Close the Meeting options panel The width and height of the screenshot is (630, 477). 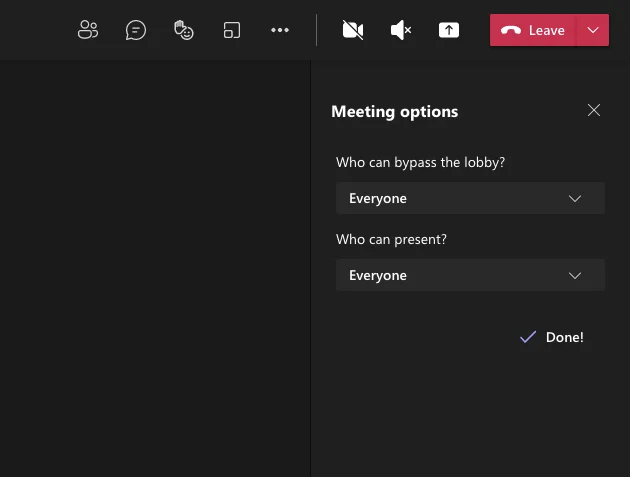(594, 110)
